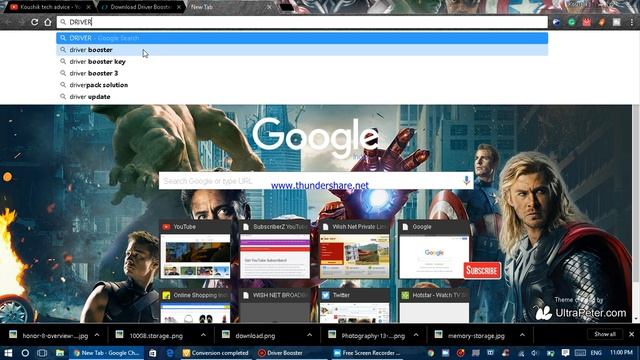
Task: Choose the 'driver booster 3' suggestion
Action: click(x=302, y=73)
